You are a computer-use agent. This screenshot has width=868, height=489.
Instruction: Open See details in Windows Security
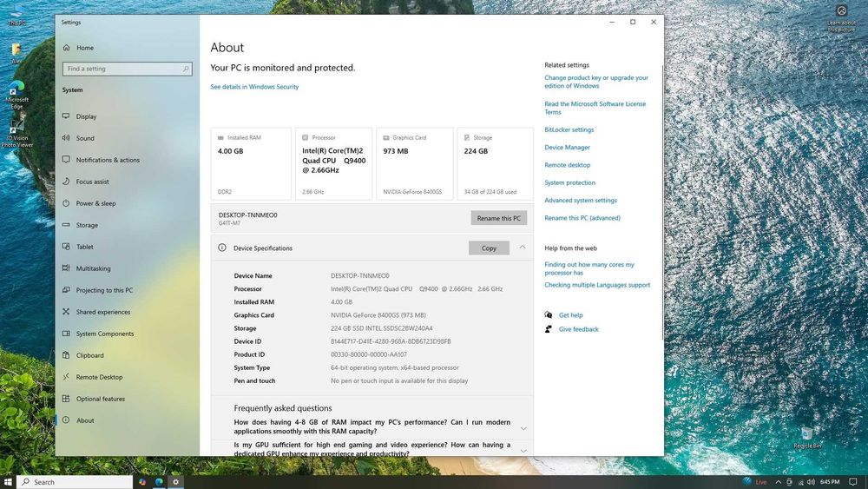(x=254, y=86)
